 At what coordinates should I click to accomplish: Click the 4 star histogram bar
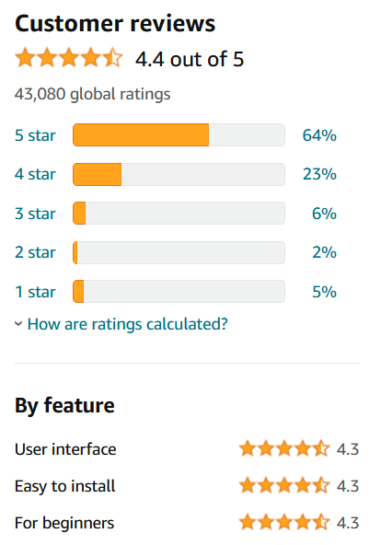[x=179, y=174]
